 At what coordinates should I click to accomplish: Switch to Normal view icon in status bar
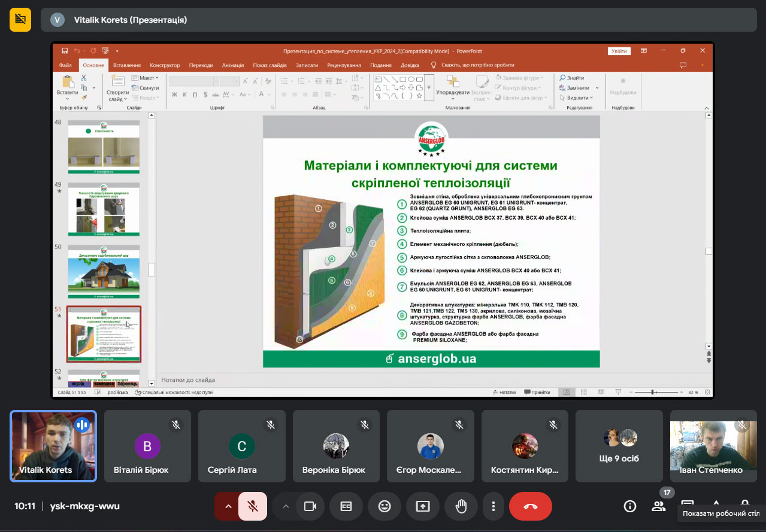pyautogui.click(x=566, y=393)
